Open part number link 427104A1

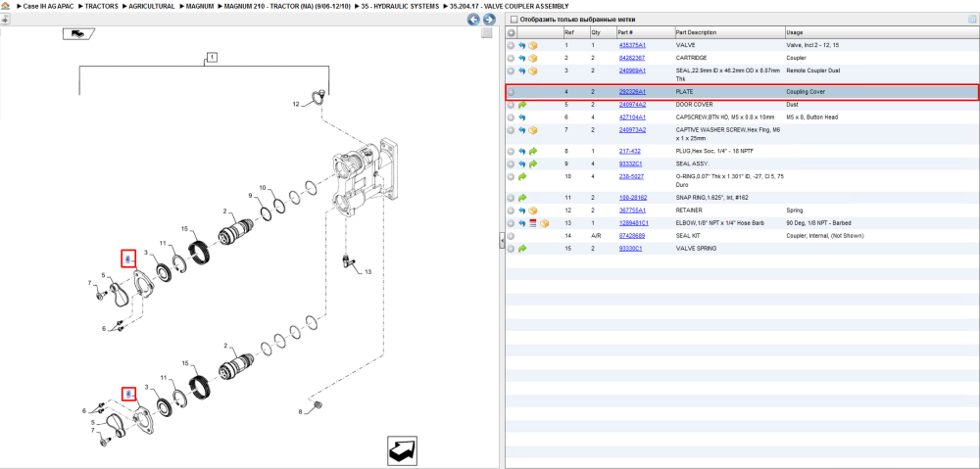tap(632, 117)
